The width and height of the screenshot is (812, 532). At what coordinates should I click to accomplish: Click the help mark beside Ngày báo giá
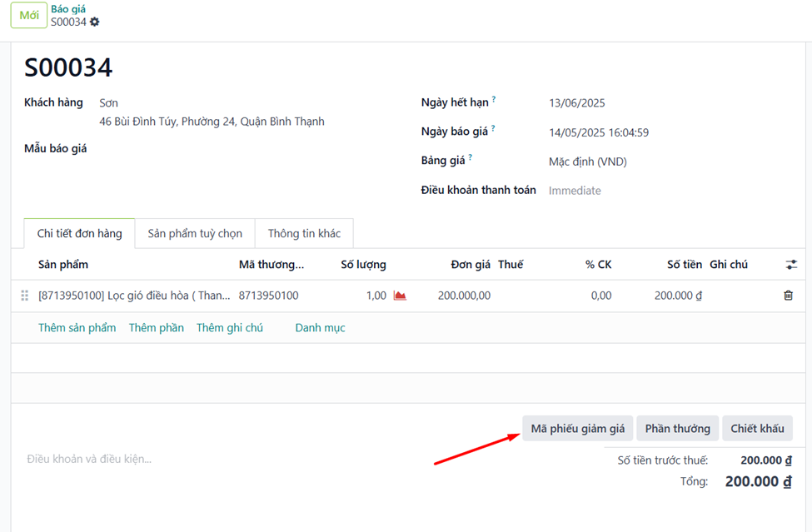[494, 128]
